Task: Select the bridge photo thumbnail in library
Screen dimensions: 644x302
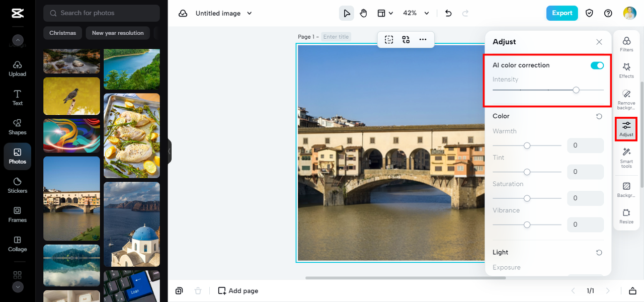Action: (x=71, y=198)
